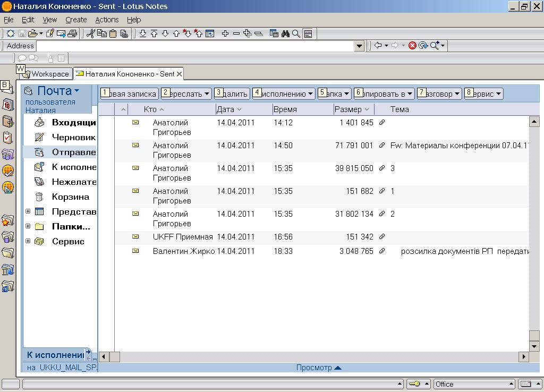Select the Валентин Жирко message row
The width and height of the screenshot is (544, 392).
[x=322, y=251]
